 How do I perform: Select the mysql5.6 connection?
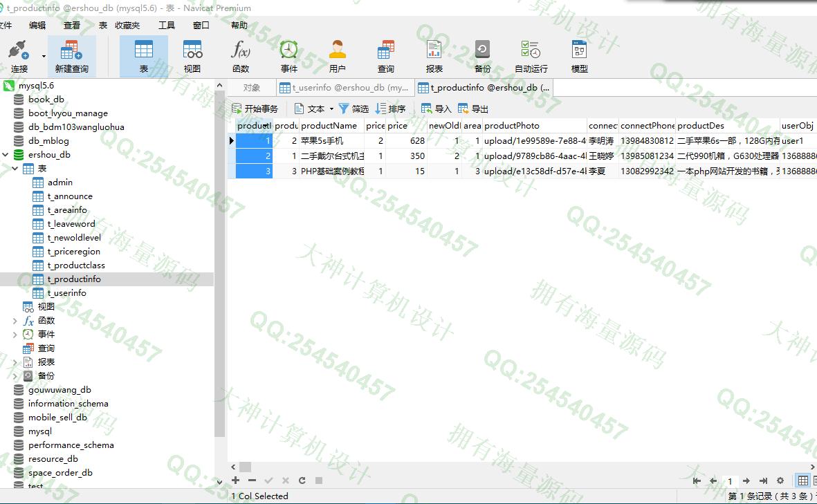coord(37,86)
